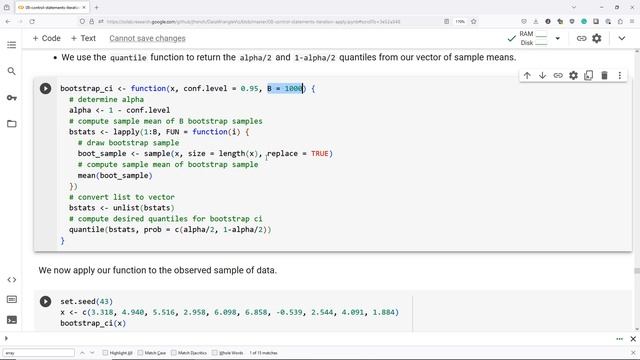Open the command palette panel
The image size is (640, 360).
point(11,300)
